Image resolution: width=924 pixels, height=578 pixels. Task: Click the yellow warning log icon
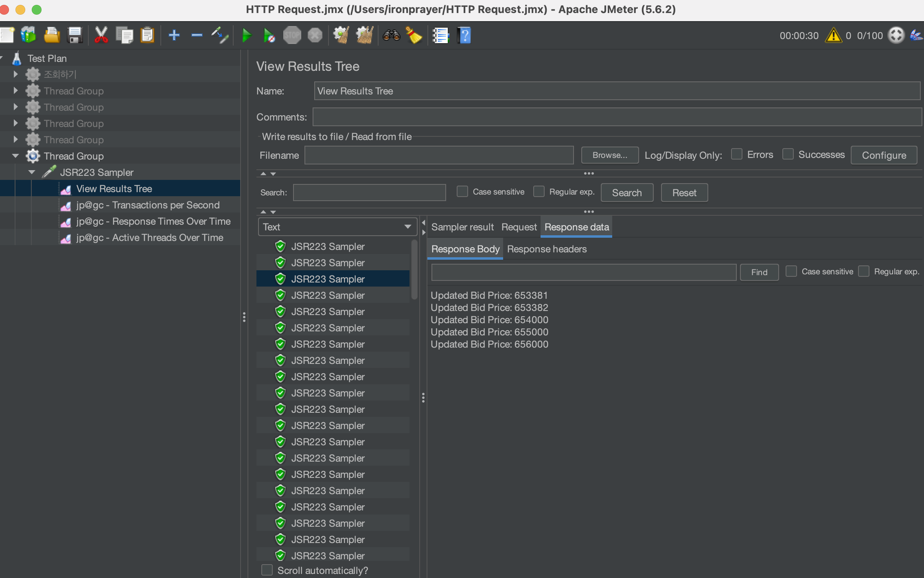(833, 35)
